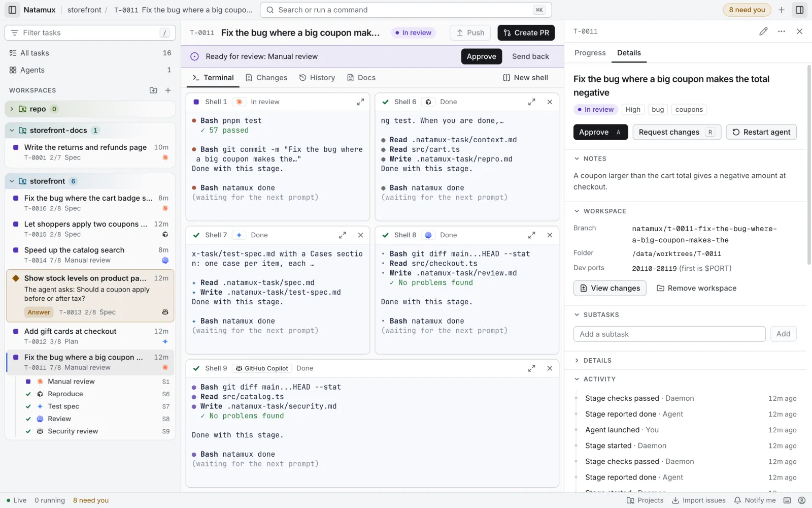Close the Shell 9 pane
Image resolution: width=812 pixels, height=508 pixels.
[x=550, y=368]
